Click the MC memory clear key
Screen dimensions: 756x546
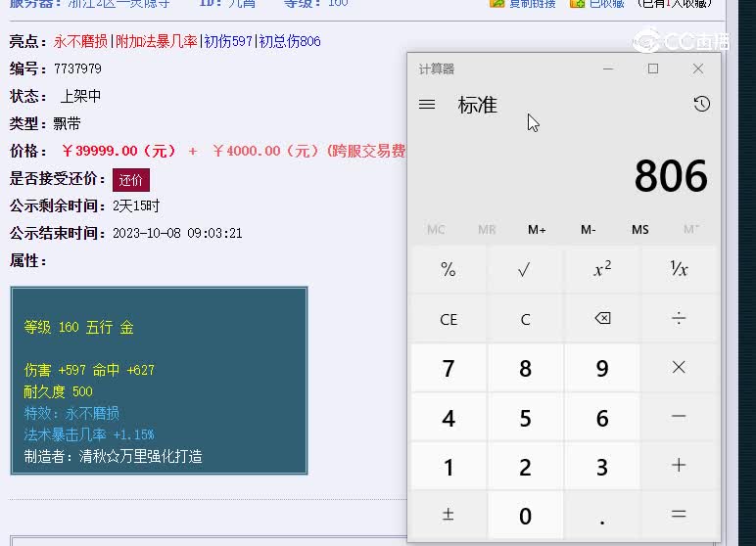(x=436, y=229)
